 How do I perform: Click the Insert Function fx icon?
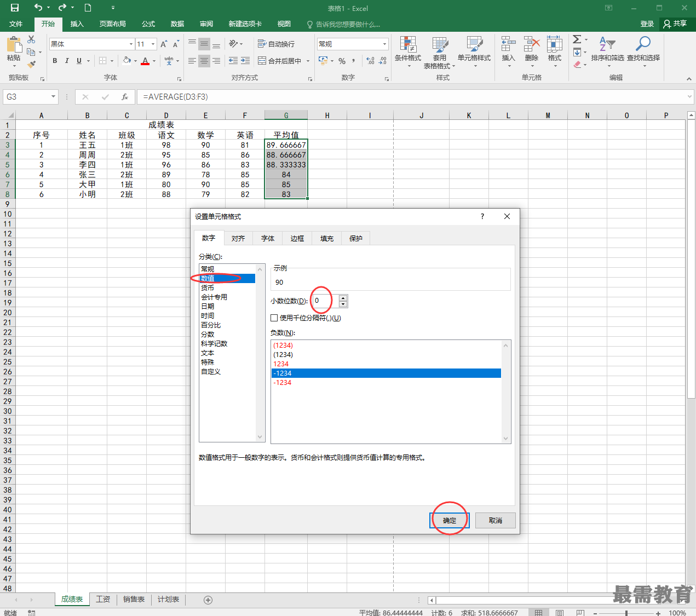click(125, 97)
